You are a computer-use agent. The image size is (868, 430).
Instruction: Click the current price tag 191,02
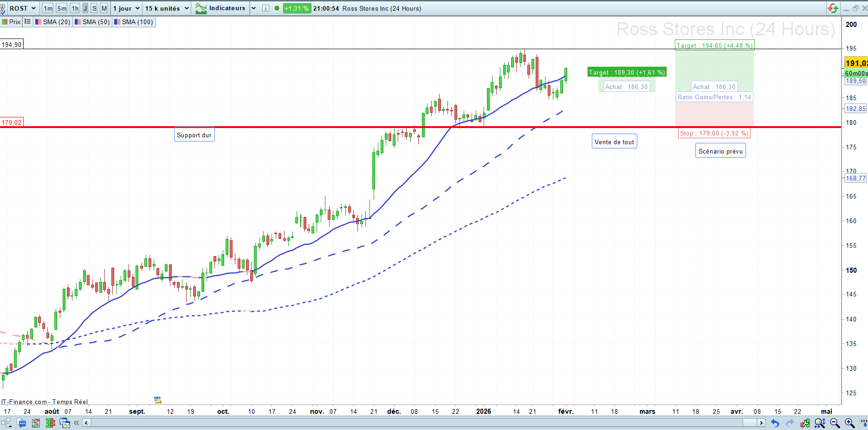pos(856,63)
